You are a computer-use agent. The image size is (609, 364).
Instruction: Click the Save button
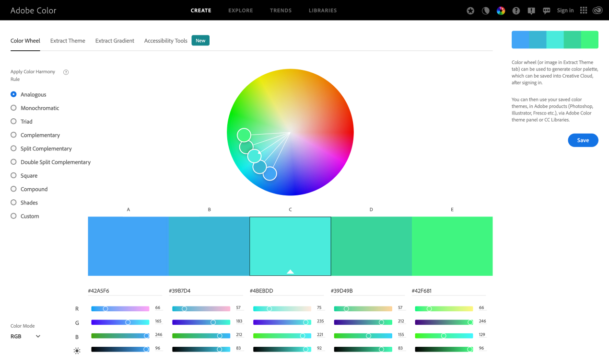click(x=583, y=140)
